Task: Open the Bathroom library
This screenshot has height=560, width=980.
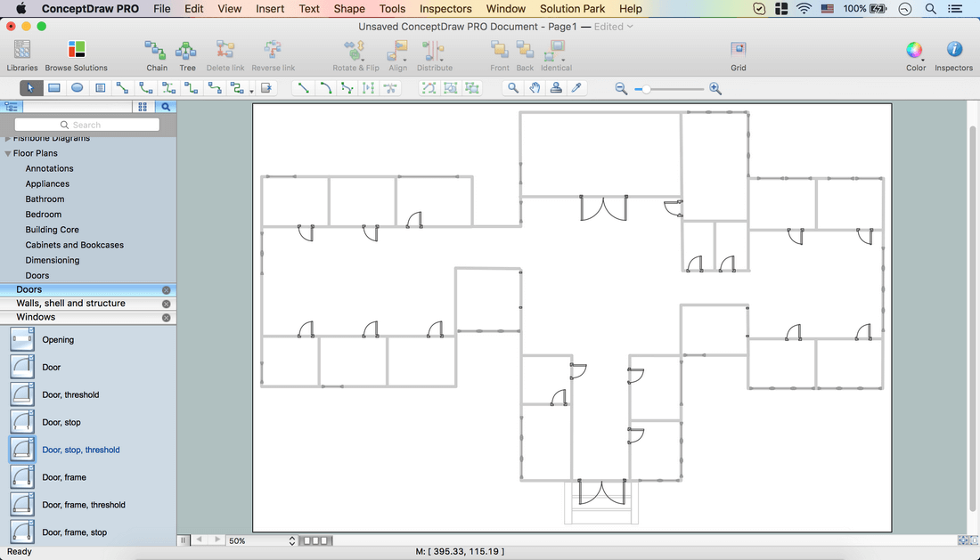Action: click(x=45, y=199)
